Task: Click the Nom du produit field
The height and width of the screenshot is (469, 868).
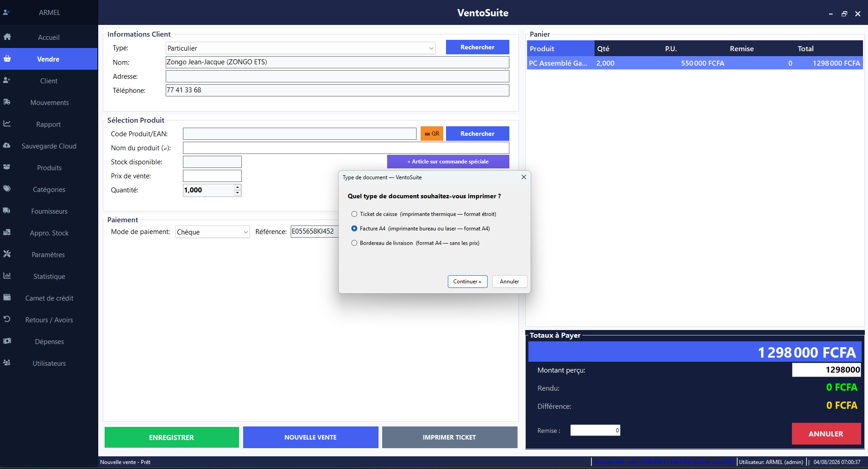Action: click(346, 148)
